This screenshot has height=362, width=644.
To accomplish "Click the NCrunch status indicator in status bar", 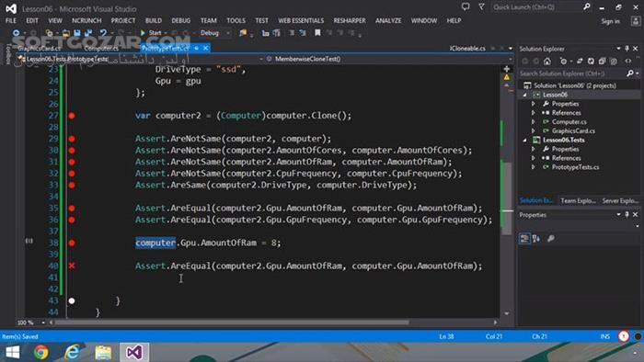I will pyautogui.click(x=624, y=336).
